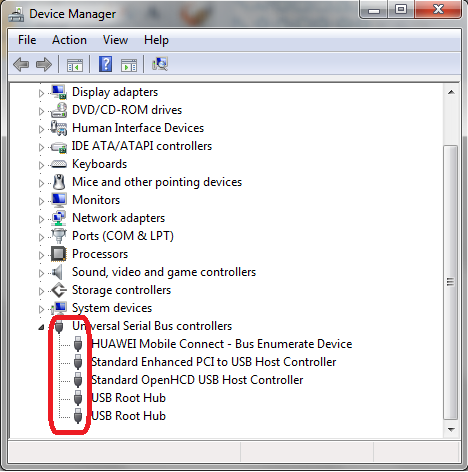
Task: Click the IDE ATA/ATAPI controllers icon
Action: point(59,147)
